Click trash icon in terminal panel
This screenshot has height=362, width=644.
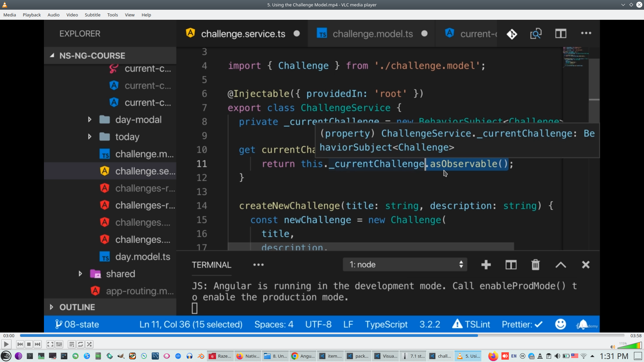(535, 265)
